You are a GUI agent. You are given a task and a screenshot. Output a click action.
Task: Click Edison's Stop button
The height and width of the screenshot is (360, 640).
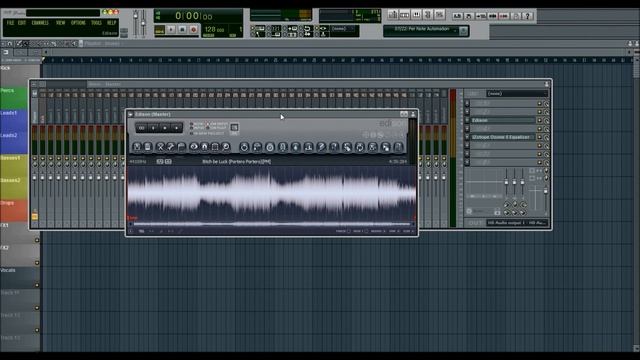pos(165,128)
